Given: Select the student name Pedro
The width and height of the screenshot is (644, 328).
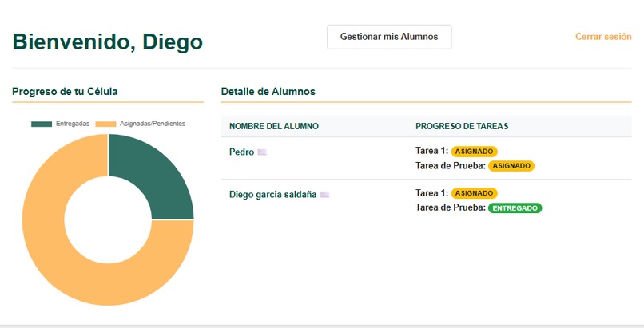Looking at the screenshot, I should pos(241,152).
